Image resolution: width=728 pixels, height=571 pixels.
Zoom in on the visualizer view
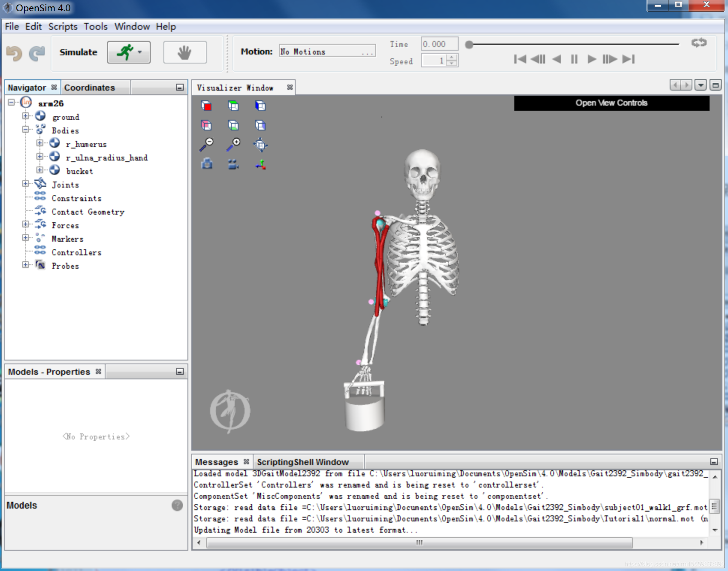[x=233, y=145]
